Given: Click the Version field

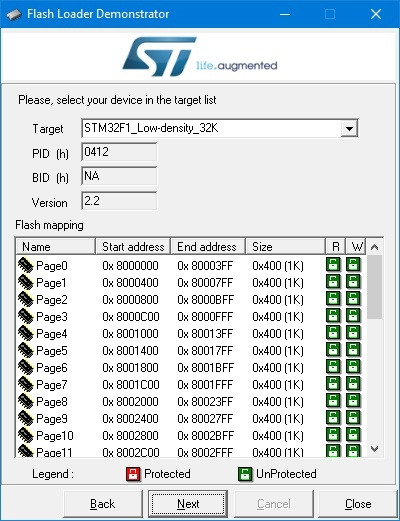Looking at the screenshot, I should point(119,201).
